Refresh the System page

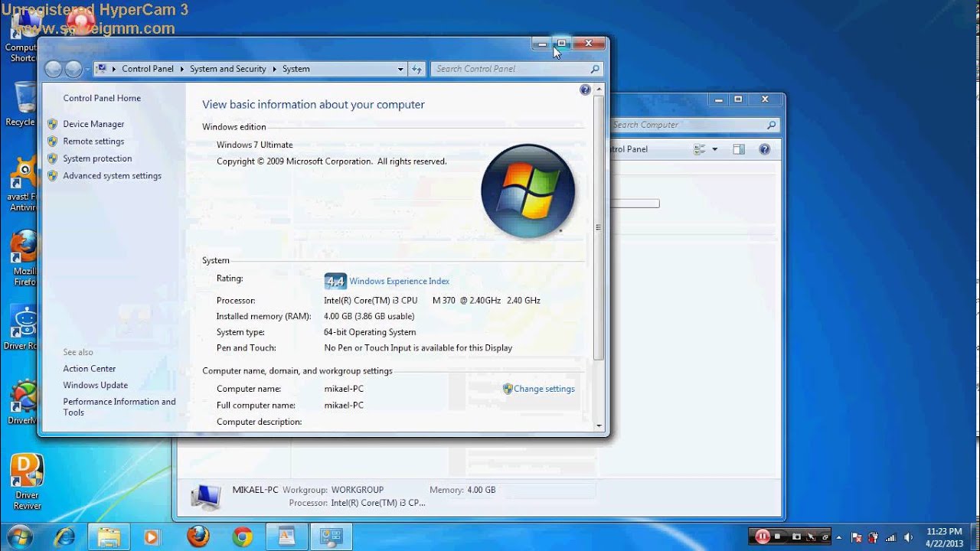416,69
